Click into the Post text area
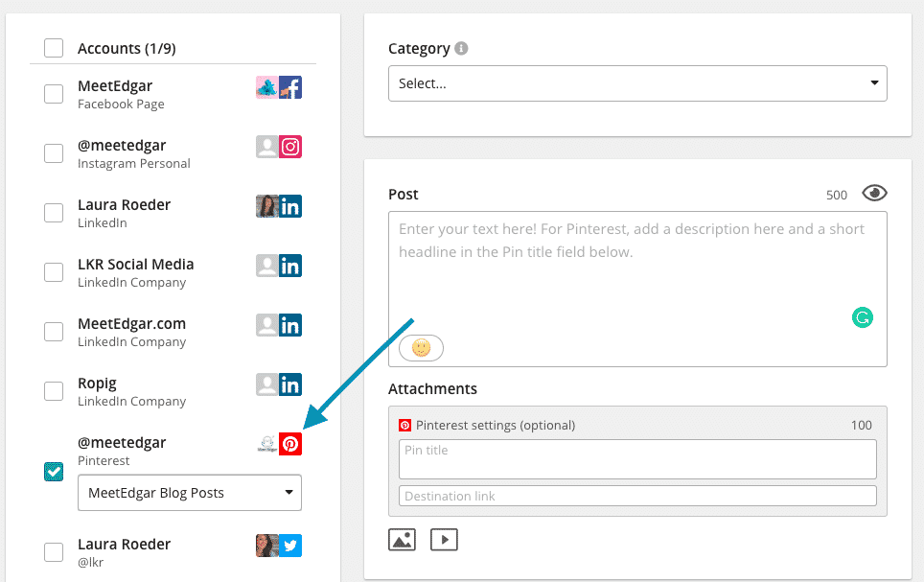The image size is (924, 582). [x=637, y=289]
